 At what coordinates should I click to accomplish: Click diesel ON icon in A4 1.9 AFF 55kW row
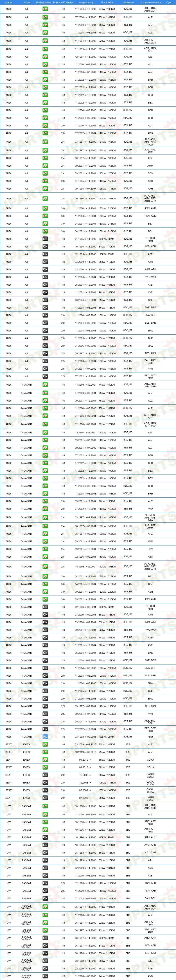[45, 254]
